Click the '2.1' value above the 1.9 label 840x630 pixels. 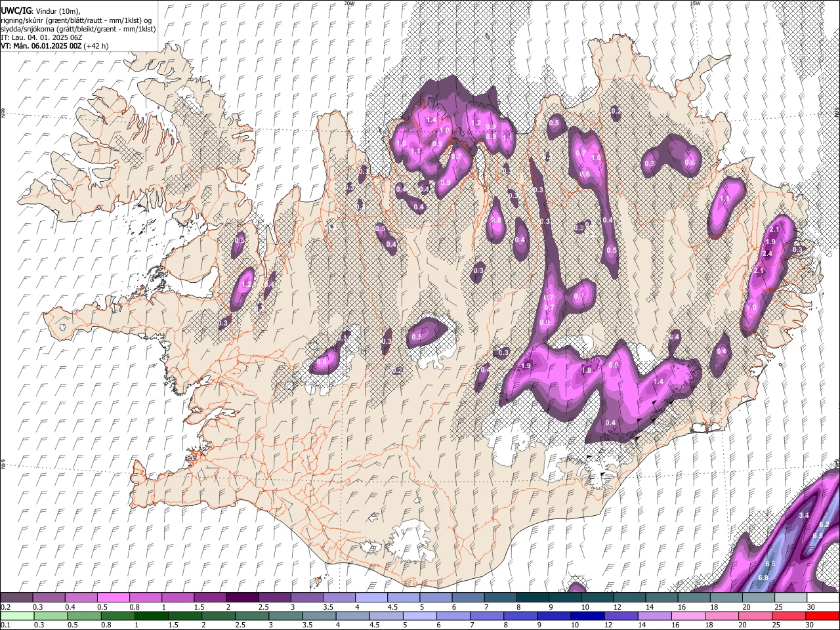click(774, 229)
